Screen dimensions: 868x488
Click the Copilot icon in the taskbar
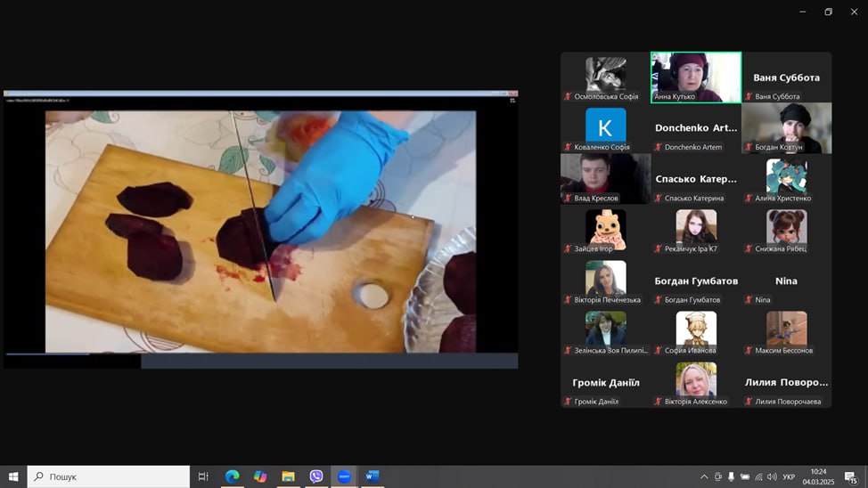pos(260,476)
